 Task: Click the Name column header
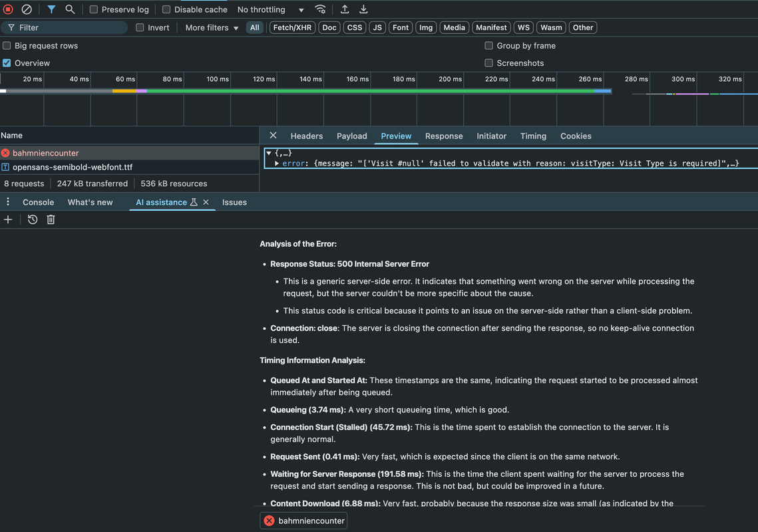tap(130, 135)
